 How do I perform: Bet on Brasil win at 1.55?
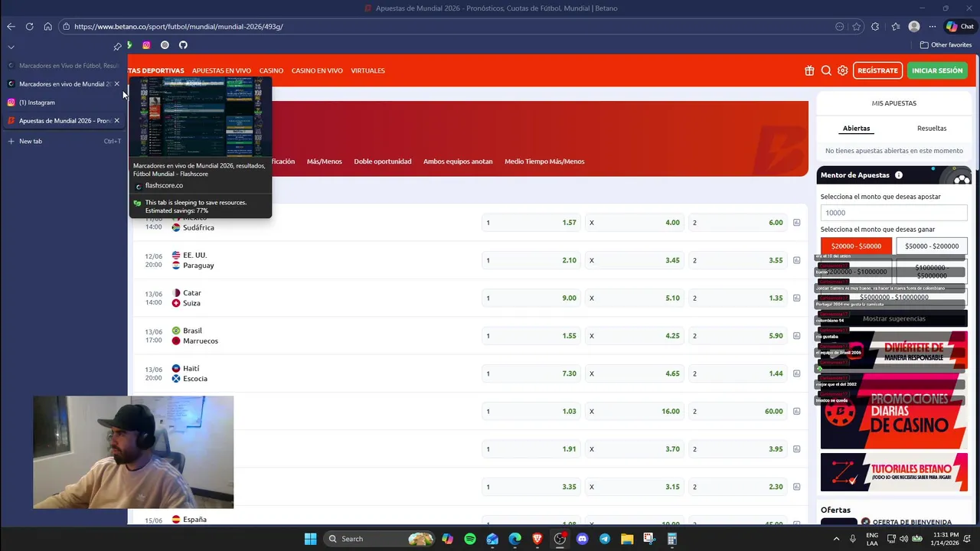click(532, 335)
